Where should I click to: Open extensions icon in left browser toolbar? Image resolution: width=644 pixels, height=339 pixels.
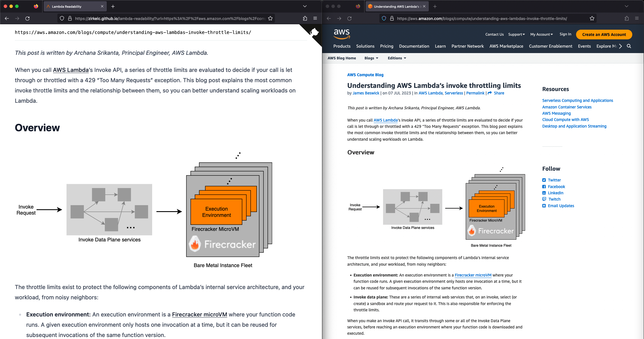[305, 19]
